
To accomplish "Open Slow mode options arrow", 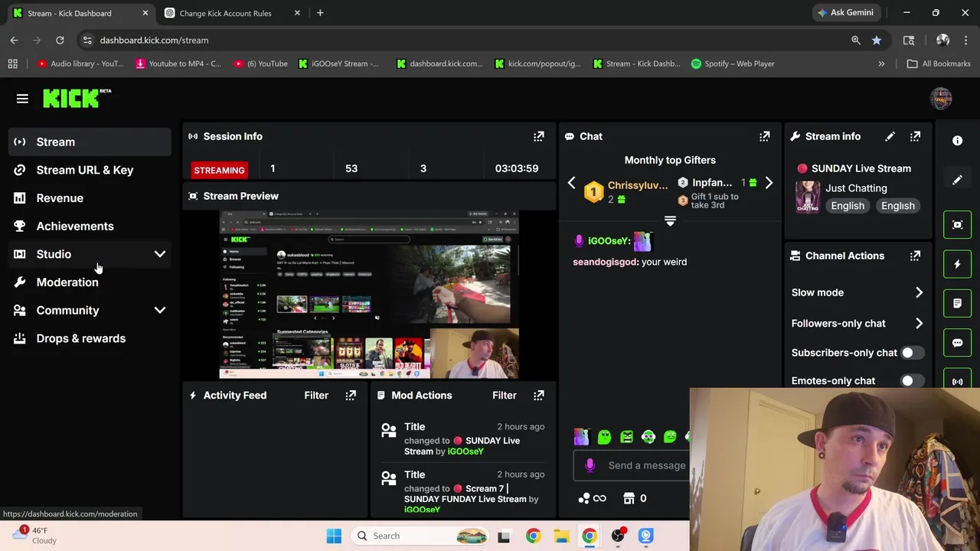I will [x=919, y=292].
